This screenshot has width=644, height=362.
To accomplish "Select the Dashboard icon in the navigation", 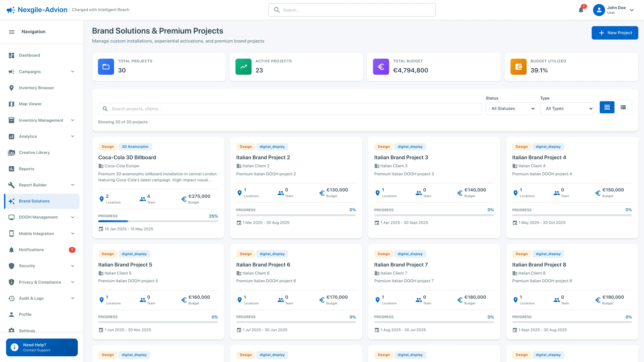I will pos(12,55).
